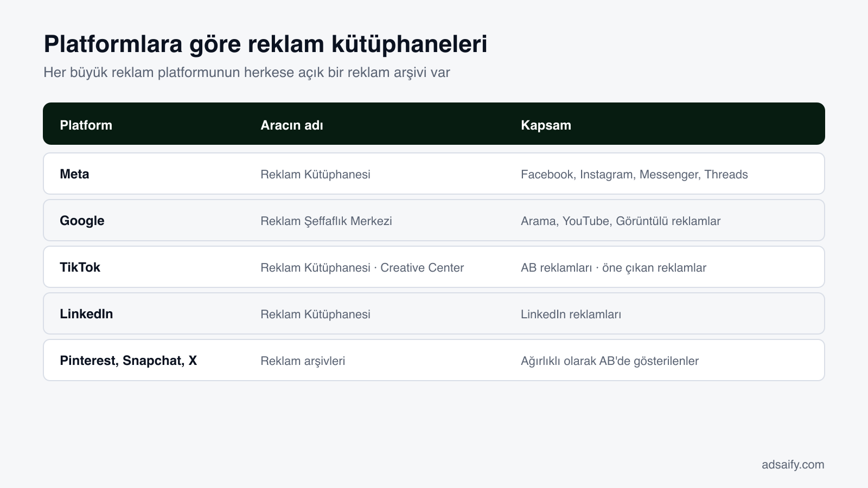This screenshot has width=868, height=488.
Task: Select the 'LinkedIn' platform cell
Action: coord(86,314)
